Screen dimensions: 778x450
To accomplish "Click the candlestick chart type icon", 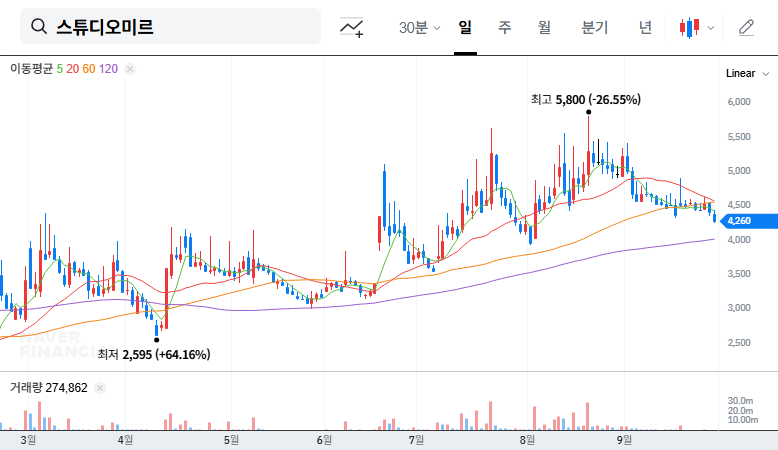I will [690, 27].
